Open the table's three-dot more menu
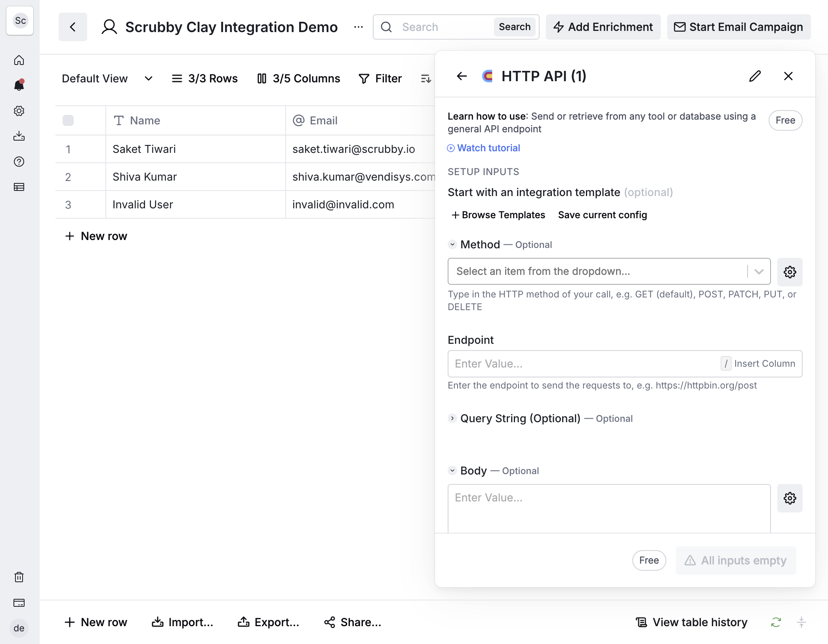828x644 pixels. [x=359, y=27]
